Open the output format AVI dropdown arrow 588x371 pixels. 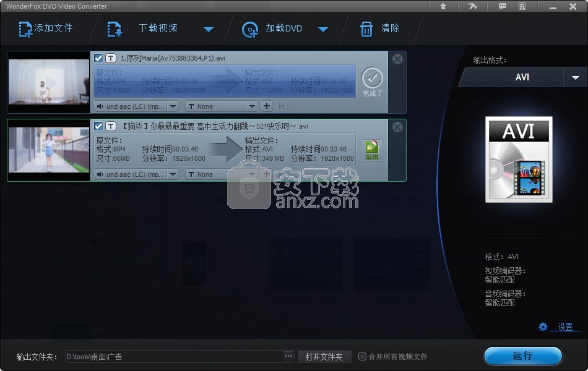(576, 77)
